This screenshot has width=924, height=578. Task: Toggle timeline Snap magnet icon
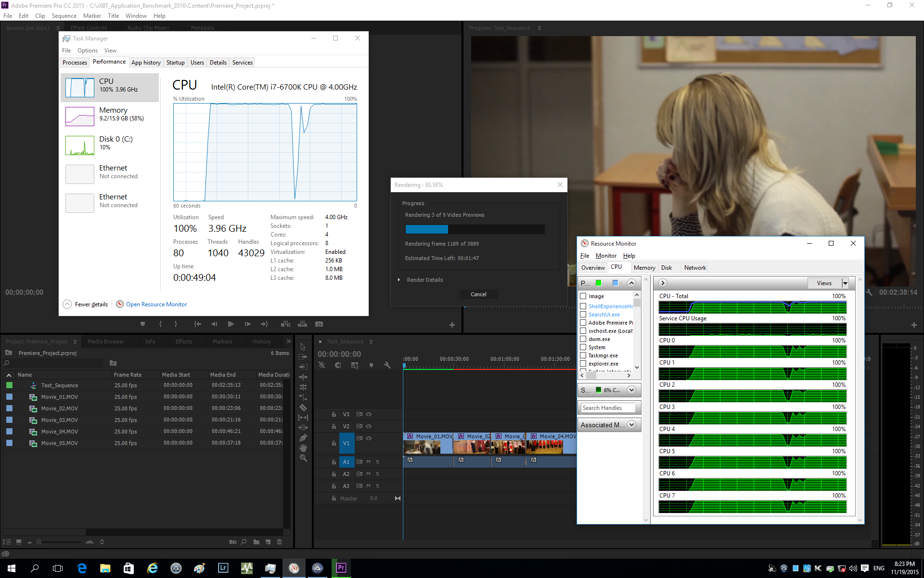(x=338, y=366)
